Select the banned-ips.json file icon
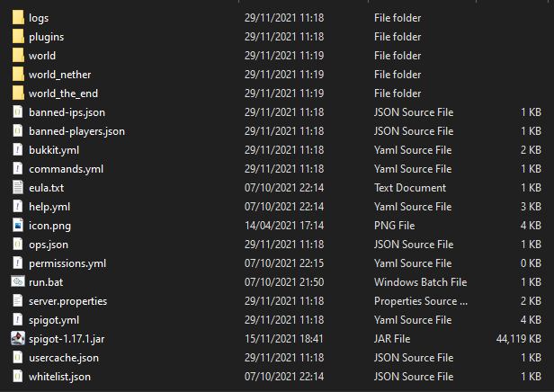This screenshot has height=392, width=554. 18,112
